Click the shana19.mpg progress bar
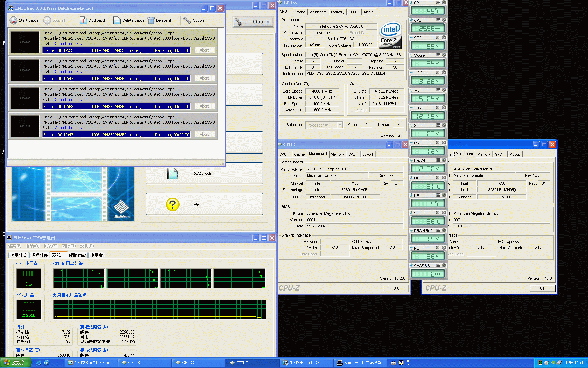Image resolution: width=588 pixels, height=368 pixels. tap(116, 79)
